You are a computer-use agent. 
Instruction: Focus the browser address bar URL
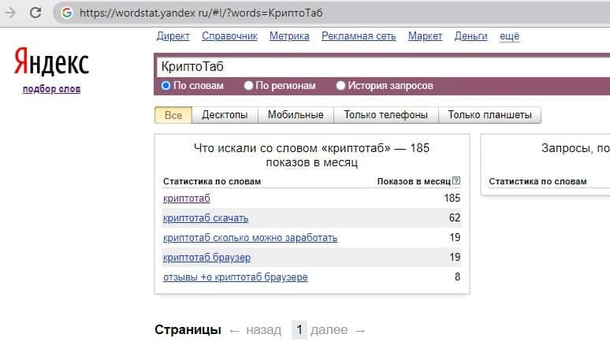(201, 13)
